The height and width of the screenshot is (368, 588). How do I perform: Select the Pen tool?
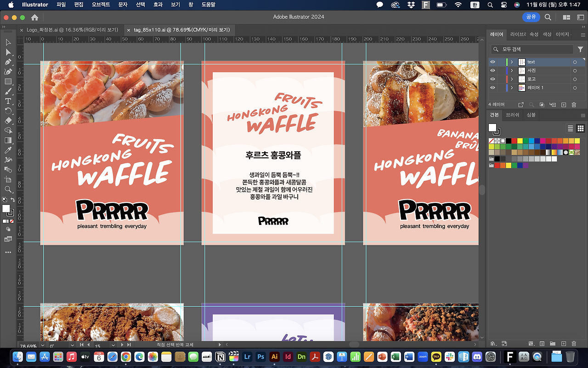(8, 62)
